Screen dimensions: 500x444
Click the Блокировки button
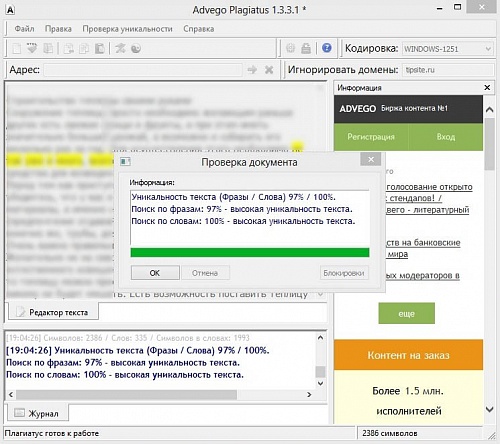pyautogui.click(x=344, y=273)
